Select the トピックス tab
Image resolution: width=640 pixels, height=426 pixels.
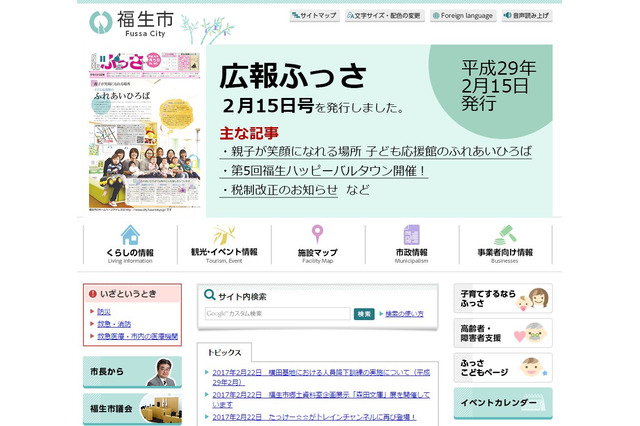[224, 352]
